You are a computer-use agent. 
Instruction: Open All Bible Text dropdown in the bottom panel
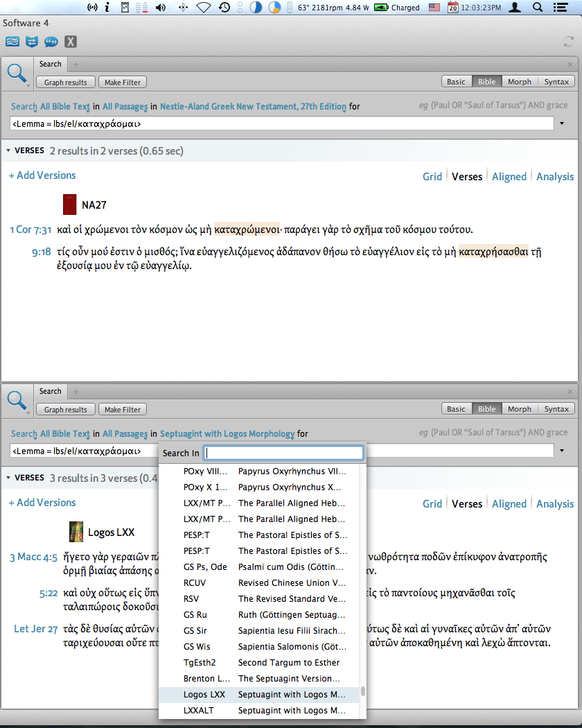(65, 433)
